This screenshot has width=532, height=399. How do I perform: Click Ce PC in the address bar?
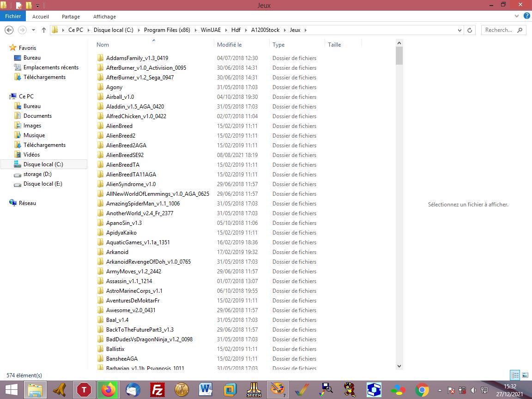76,30
